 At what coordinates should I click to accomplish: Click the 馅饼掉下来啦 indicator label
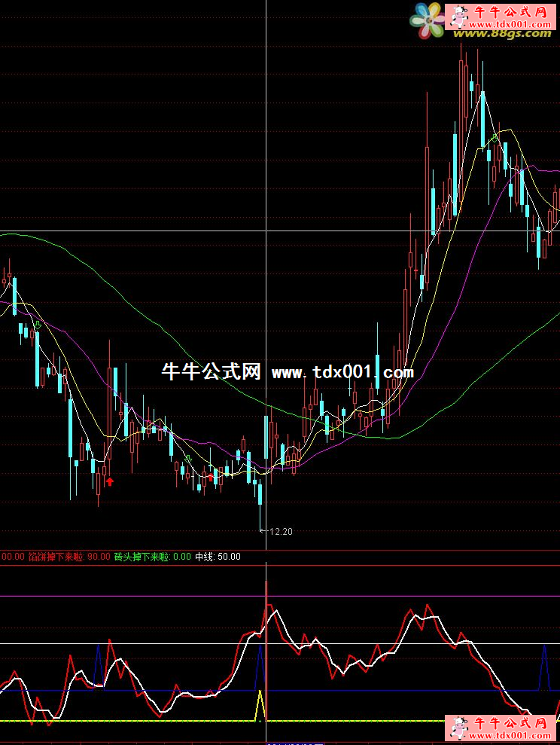point(57,557)
